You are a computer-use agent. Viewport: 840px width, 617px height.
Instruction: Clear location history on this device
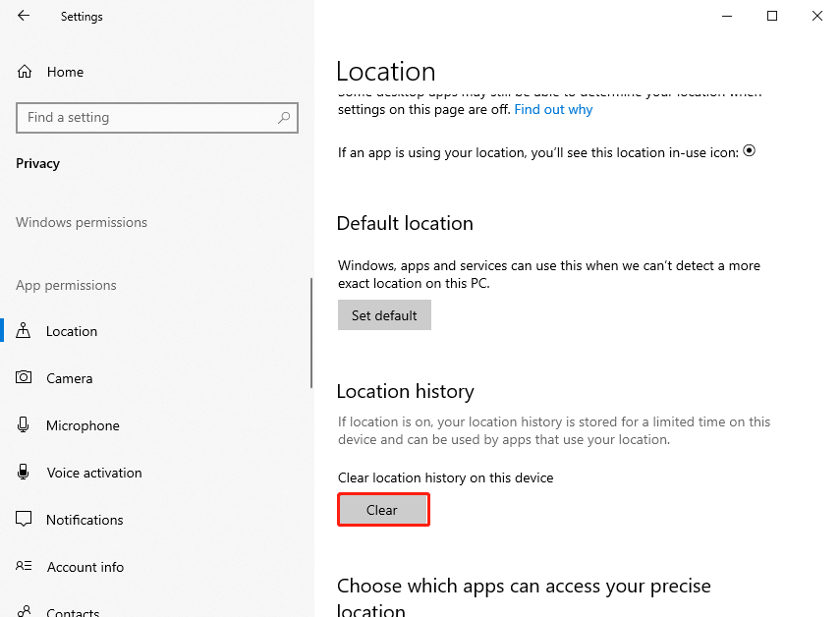(383, 509)
